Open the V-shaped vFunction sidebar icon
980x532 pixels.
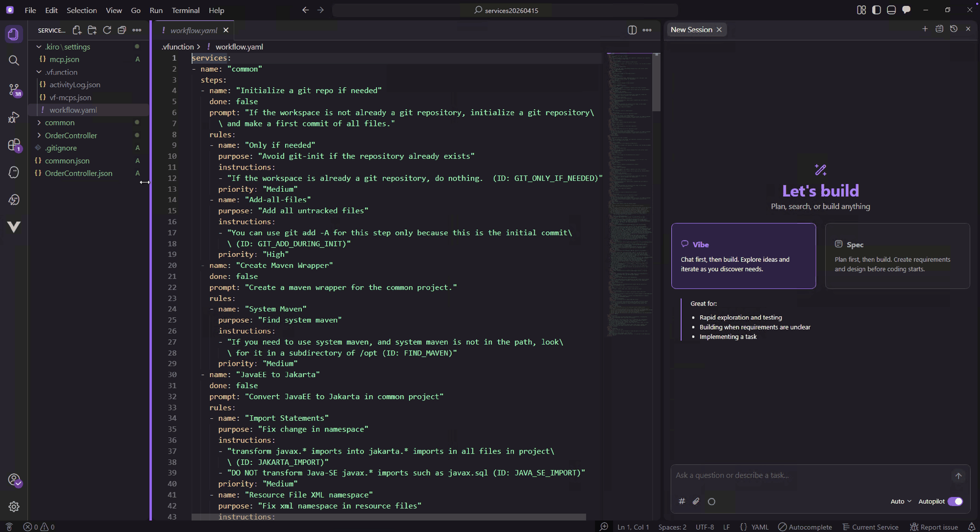coord(14,227)
